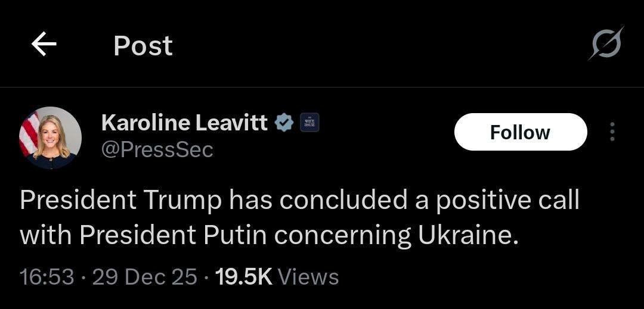Go back using the left arrow
The height and width of the screenshot is (309, 644).
(44, 45)
